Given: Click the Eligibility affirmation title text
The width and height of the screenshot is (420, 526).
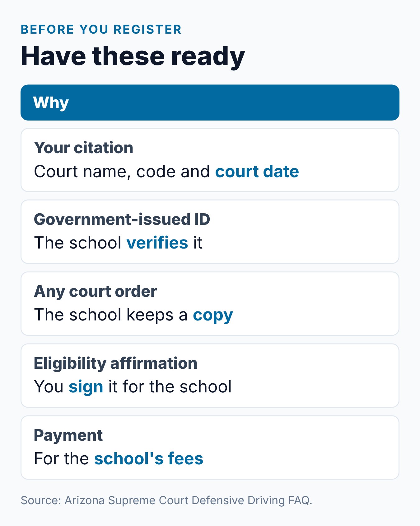Looking at the screenshot, I should click(115, 363).
